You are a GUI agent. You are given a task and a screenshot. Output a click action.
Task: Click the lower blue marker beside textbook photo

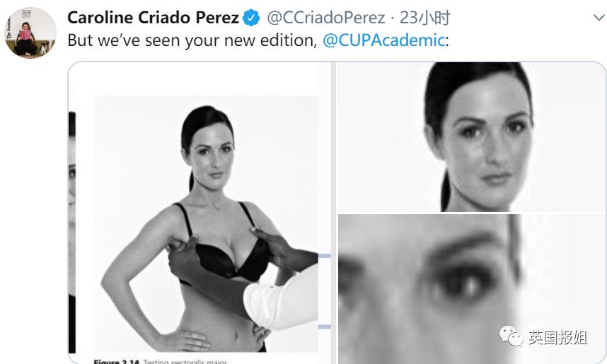coord(325,327)
